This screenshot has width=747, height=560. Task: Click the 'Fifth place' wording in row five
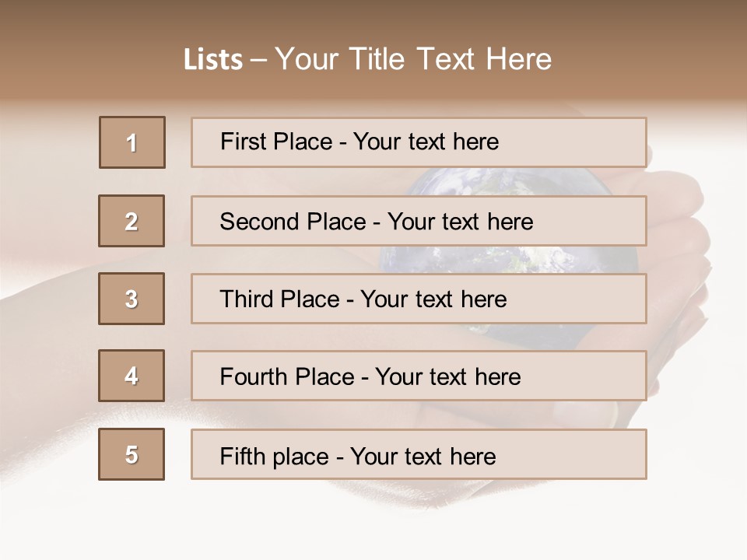click(274, 456)
